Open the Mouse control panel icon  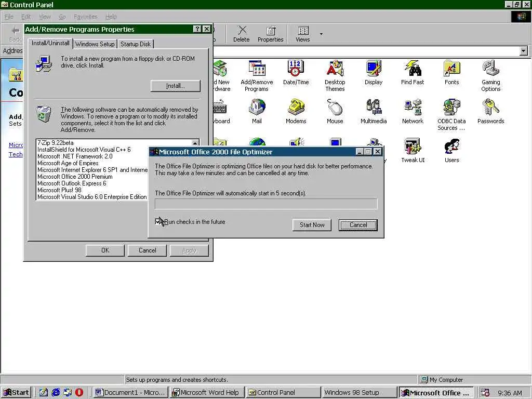335,111
